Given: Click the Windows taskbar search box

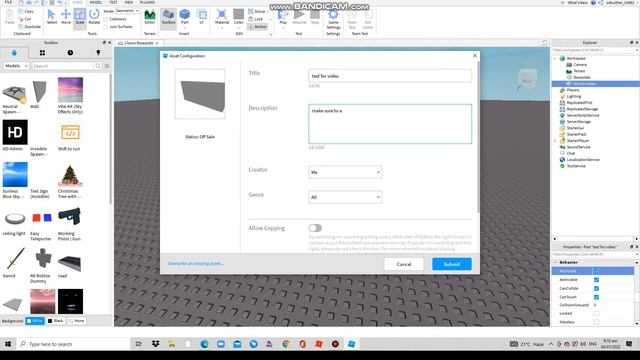Looking at the screenshot, I should coord(74,344).
